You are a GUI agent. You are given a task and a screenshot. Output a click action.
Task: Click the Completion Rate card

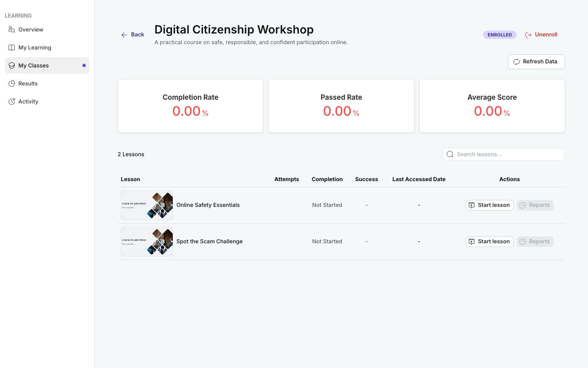click(190, 106)
